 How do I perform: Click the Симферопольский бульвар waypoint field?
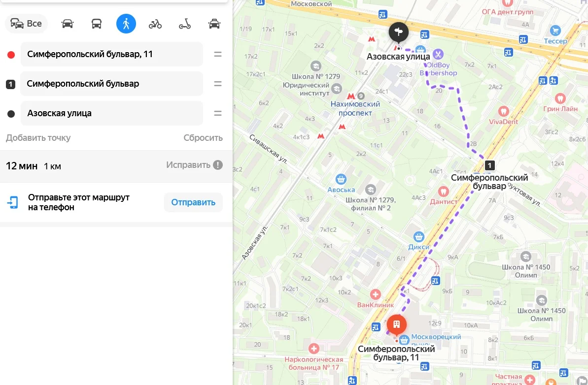pyautogui.click(x=112, y=84)
